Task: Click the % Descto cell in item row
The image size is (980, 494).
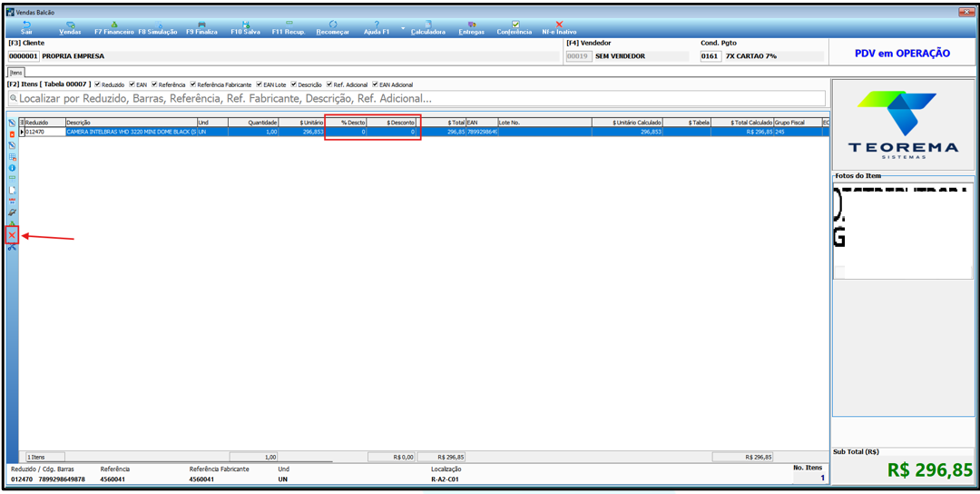Action: pos(346,132)
